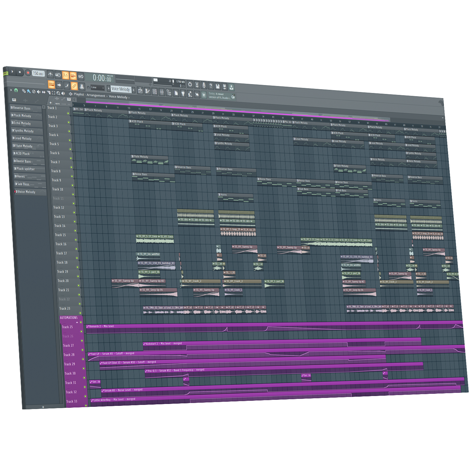Mute Track 28 automation track LED

(x=83, y=359)
